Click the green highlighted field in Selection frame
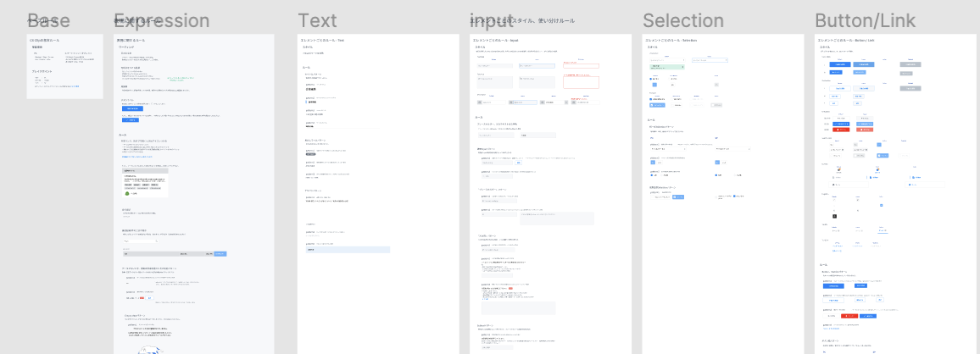The height and width of the screenshot is (354, 980). (665, 65)
